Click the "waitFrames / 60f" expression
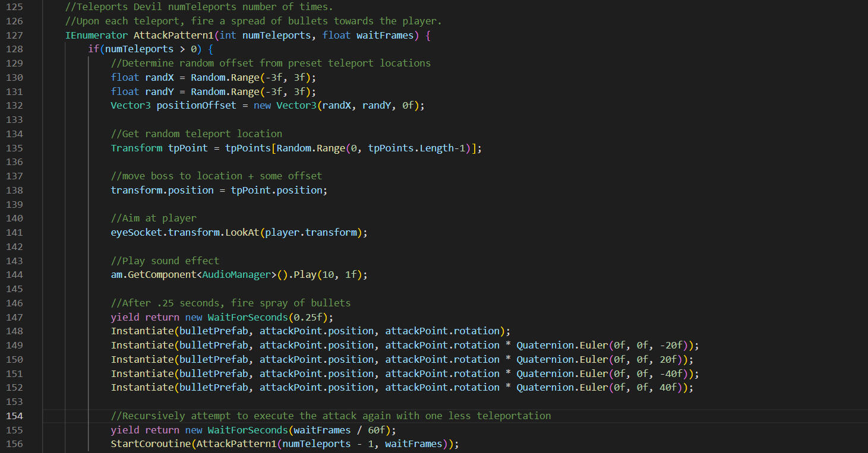 [x=340, y=430]
